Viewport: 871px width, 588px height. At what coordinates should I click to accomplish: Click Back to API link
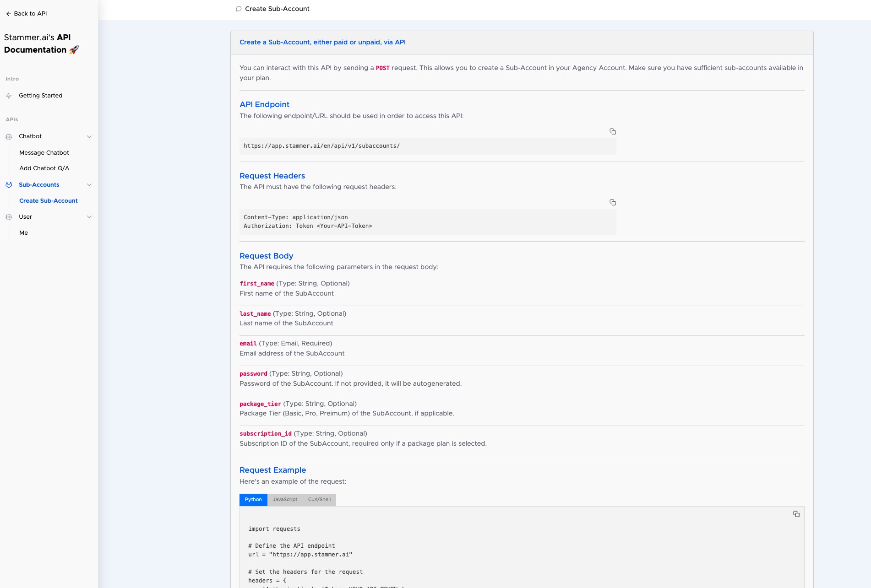[30, 14]
